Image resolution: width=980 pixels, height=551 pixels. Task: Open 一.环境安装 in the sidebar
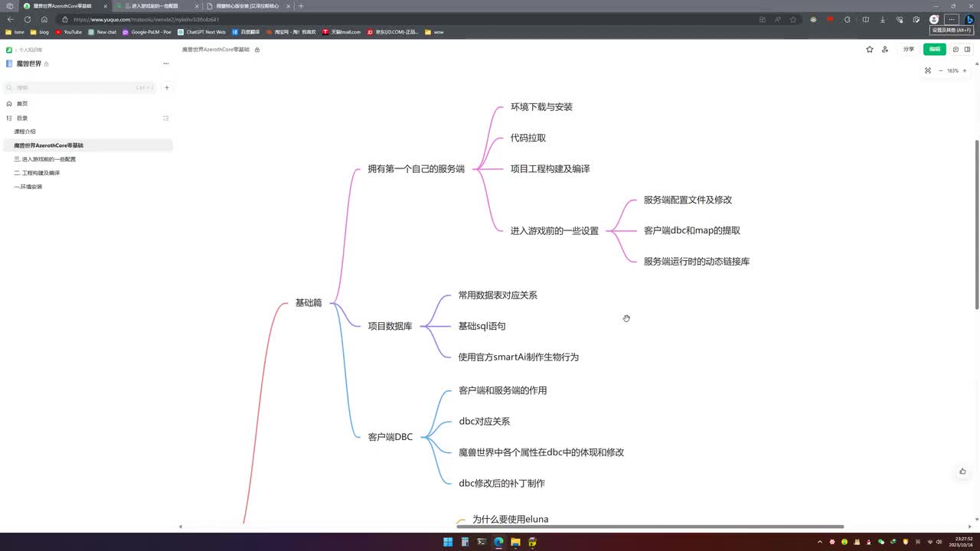28,187
